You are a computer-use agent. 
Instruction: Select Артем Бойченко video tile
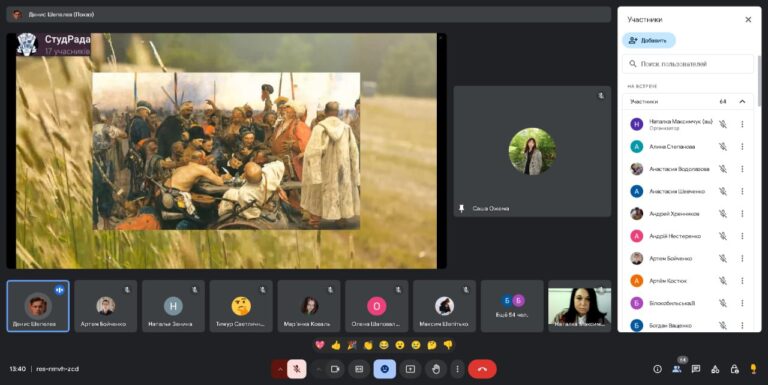point(105,306)
